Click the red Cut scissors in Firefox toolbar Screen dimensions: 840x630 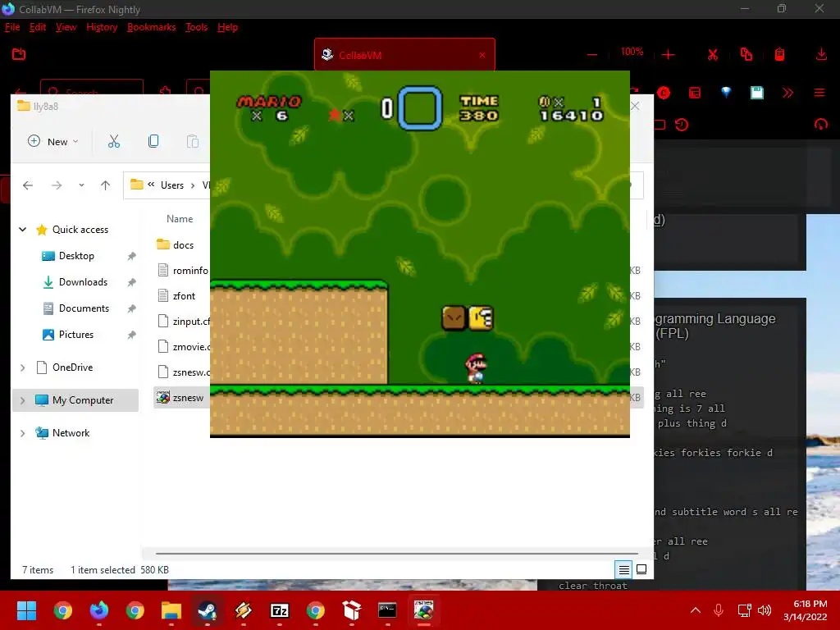tap(713, 55)
